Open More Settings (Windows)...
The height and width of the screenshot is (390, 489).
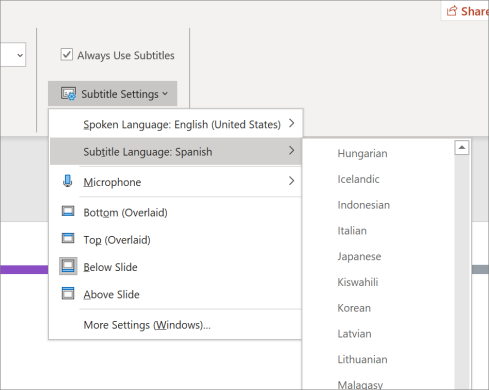pyautogui.click(x=176, y=325)
